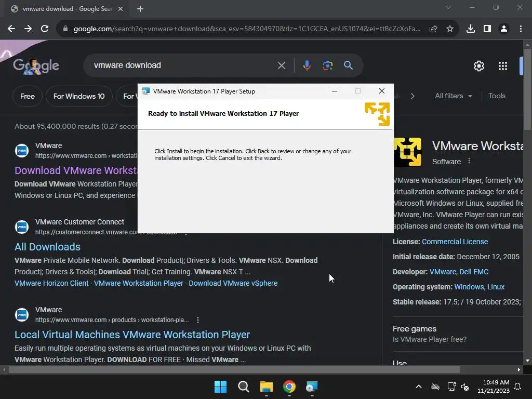
Task: Open knowledge panel more options dots
Action: point(469,161)
